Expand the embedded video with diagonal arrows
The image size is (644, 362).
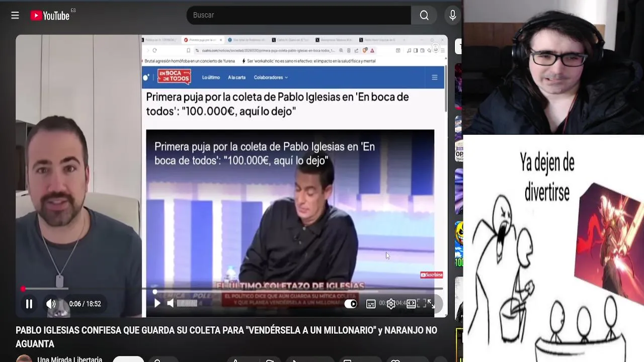coord(431,303)
